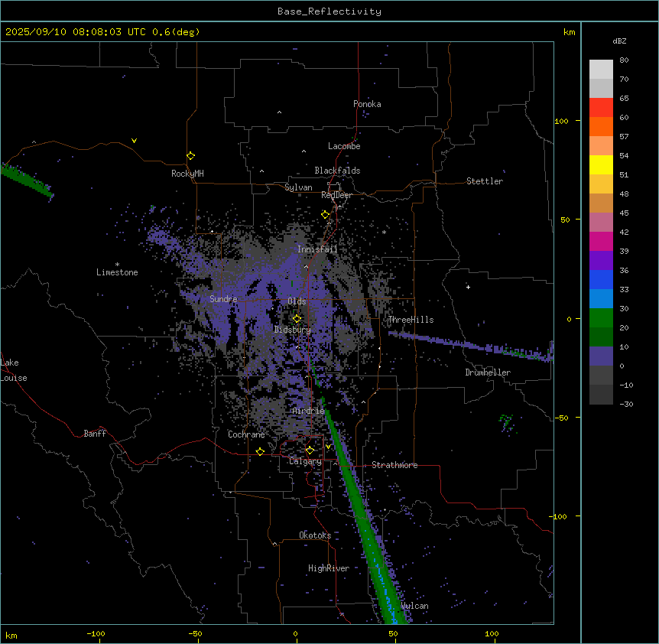Viewport: 659px width, 644px height.
Task: Click the 80 value on dBZ scale
Action: (x=624, y=60)
